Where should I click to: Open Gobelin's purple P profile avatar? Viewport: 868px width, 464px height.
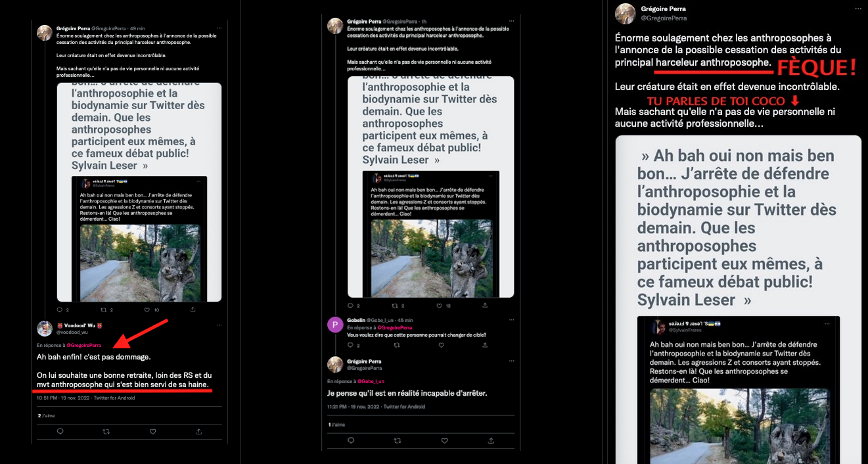pos(336,324)
